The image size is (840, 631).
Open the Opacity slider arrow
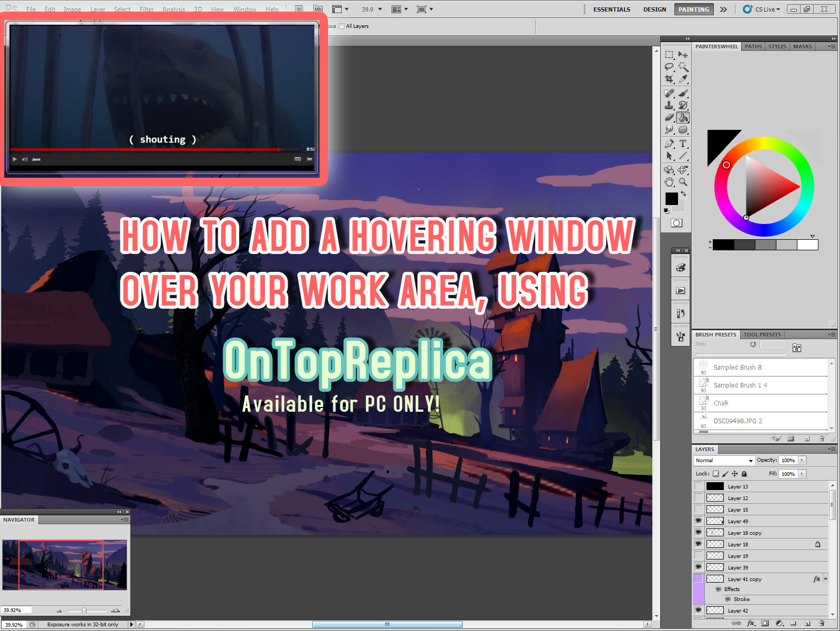(x=802, y=460)
